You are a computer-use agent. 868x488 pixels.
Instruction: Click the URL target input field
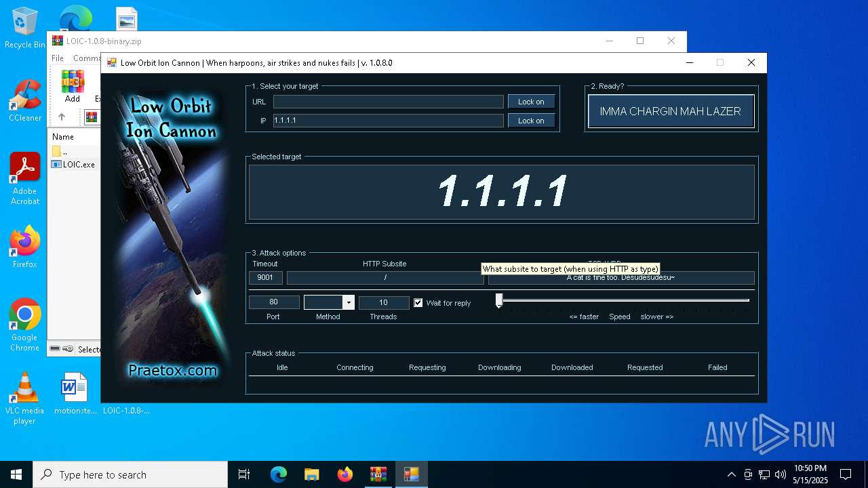pyautogui.click(x=389, y=102)
